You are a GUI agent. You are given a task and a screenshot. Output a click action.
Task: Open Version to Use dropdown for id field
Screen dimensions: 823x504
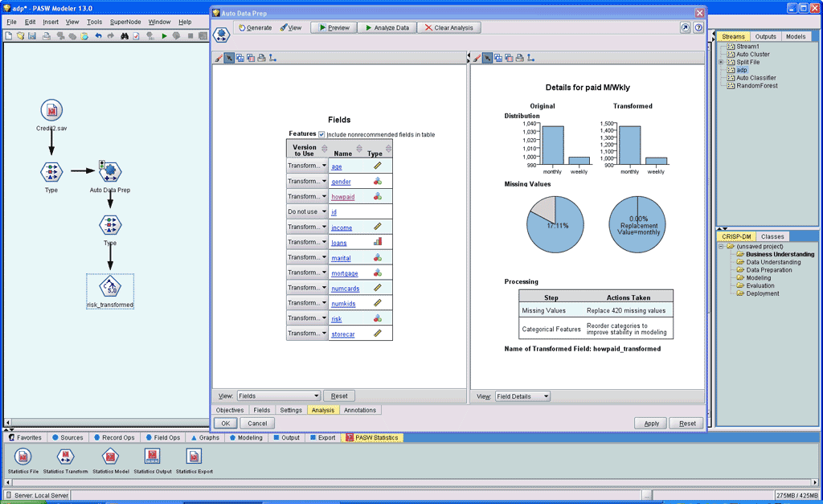(x=307, y=211)
